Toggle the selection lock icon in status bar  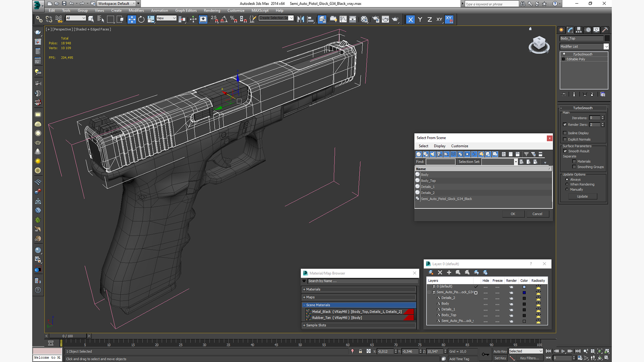(361, 351)
